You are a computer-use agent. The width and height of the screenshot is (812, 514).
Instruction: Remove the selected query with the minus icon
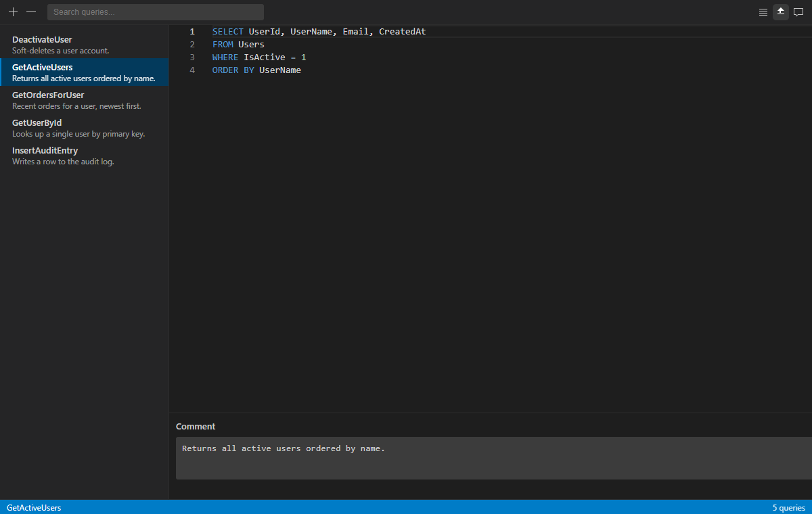[31, 12]
